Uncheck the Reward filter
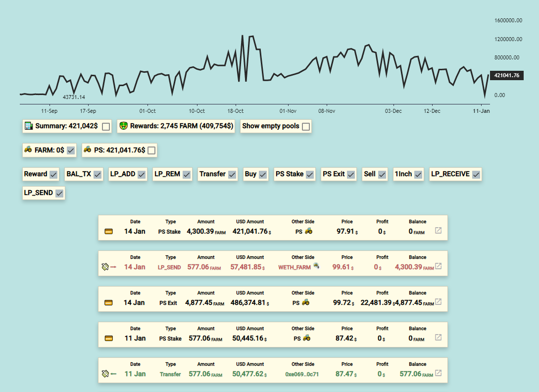The height and width of the screenshot is (392, 539). [53, 175]
